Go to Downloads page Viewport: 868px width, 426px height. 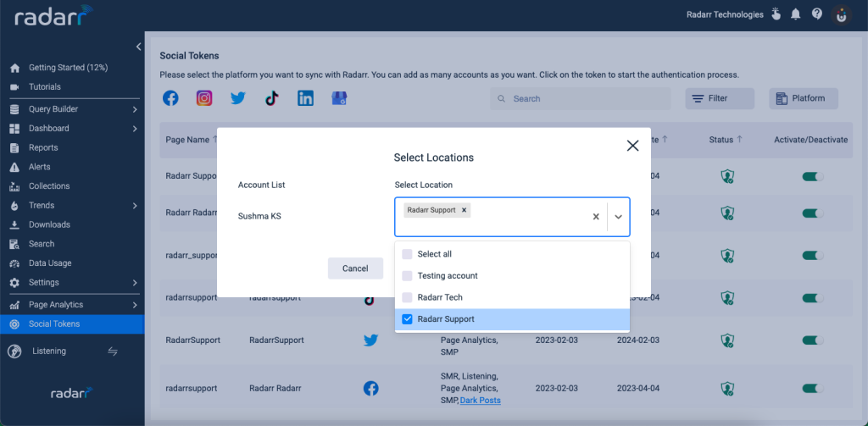point(49,224)
